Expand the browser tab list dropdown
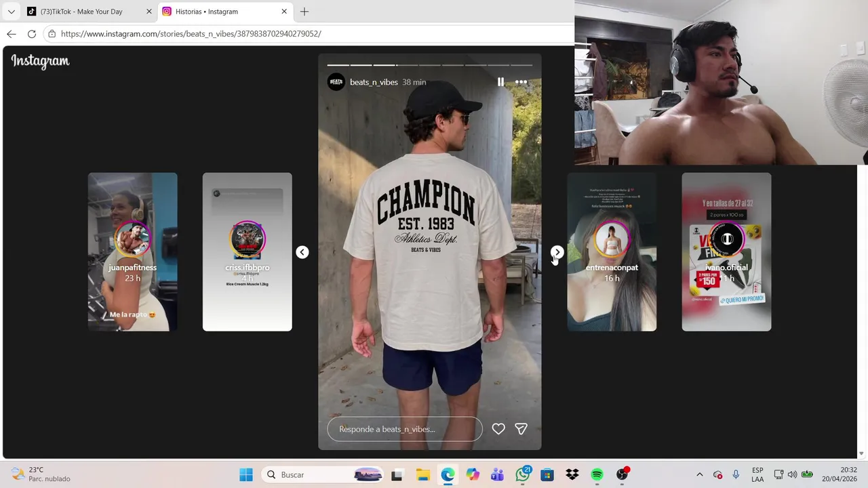This screenshot has height=488, width=868. (11, 12)
